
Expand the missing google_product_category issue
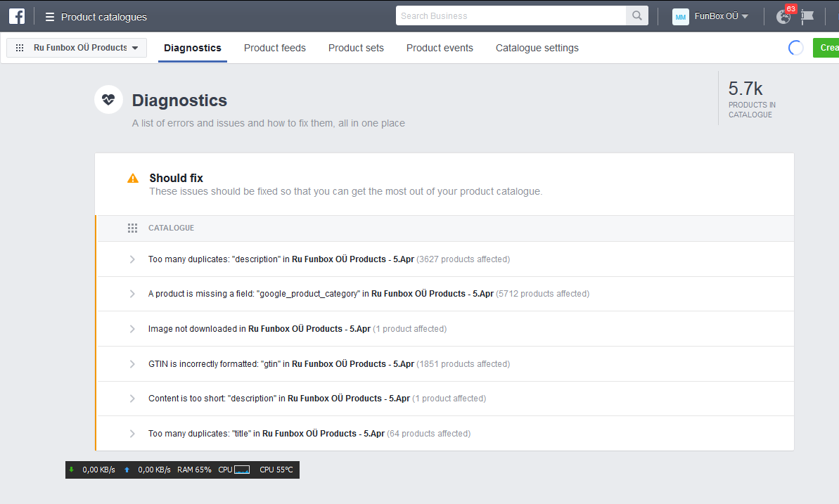coord(132,294)
